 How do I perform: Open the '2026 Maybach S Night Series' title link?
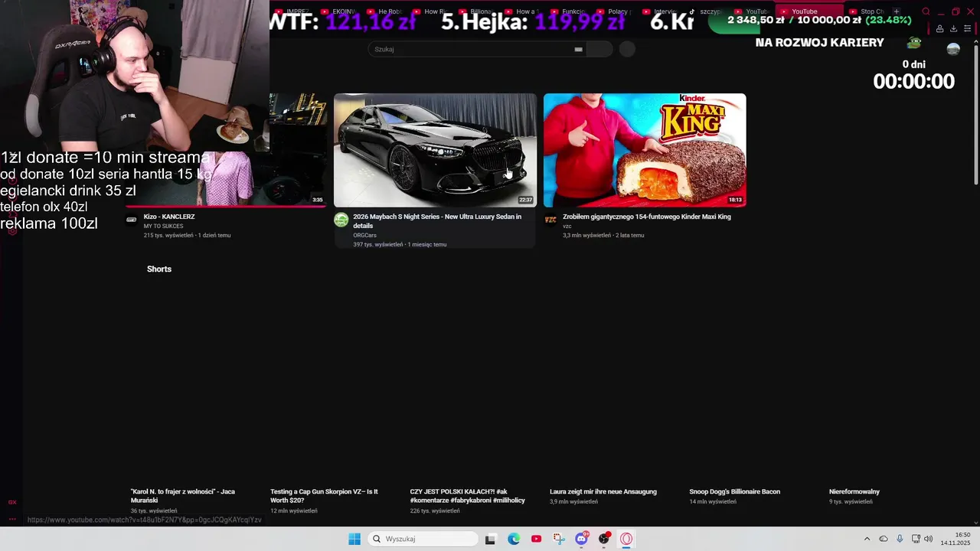(x=437, y=221)
